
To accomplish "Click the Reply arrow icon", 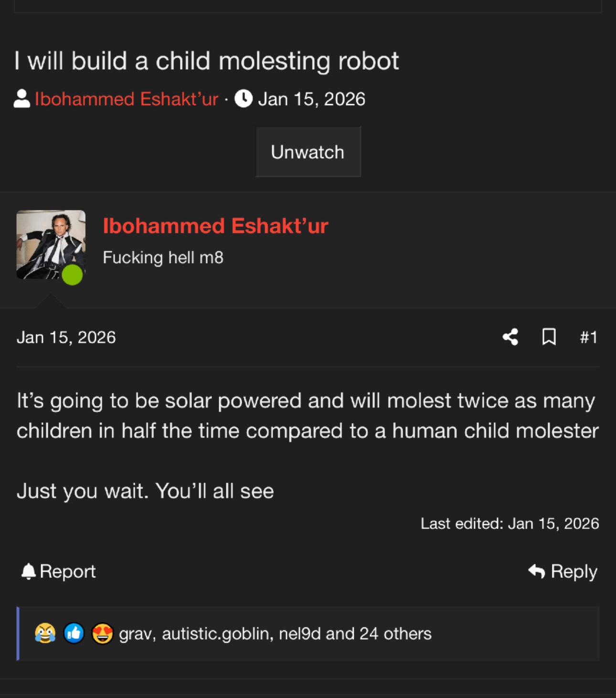I will click(x=537, y=571).
